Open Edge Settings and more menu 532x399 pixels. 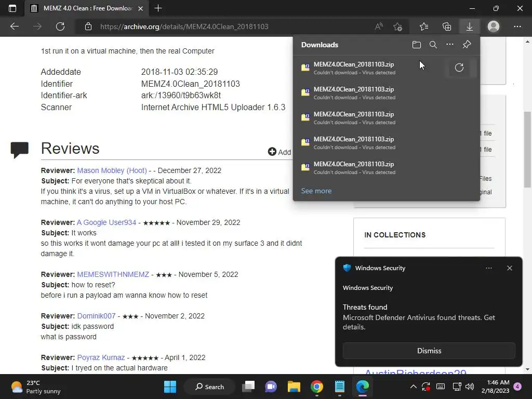[517, 26]
